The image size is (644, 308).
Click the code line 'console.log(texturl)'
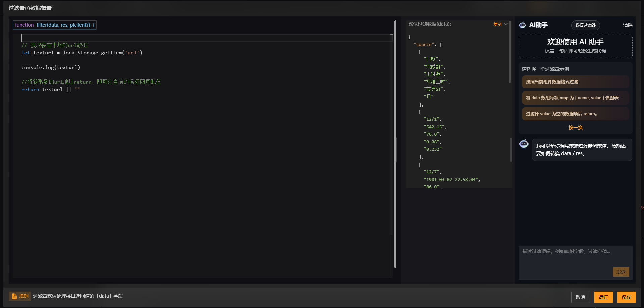point(51,67)
